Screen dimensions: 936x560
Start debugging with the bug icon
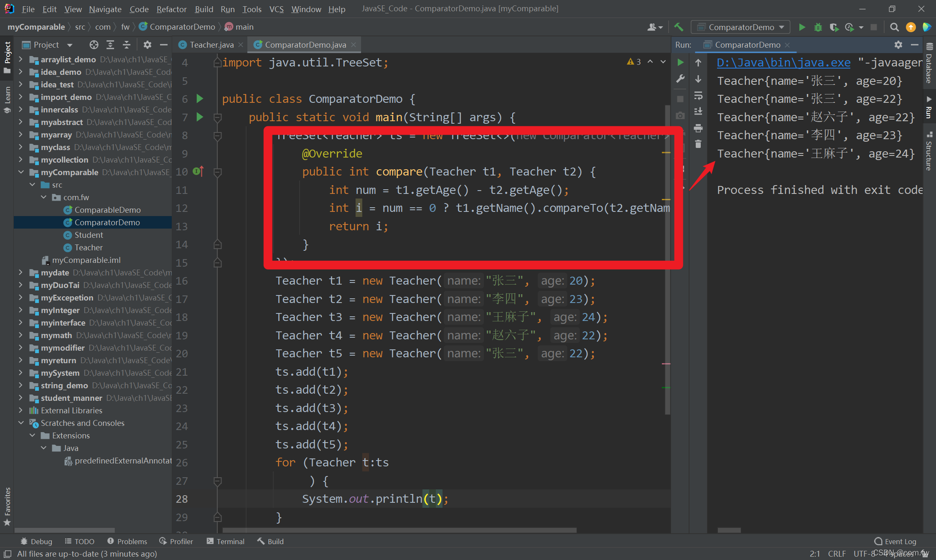coord(818,27)
